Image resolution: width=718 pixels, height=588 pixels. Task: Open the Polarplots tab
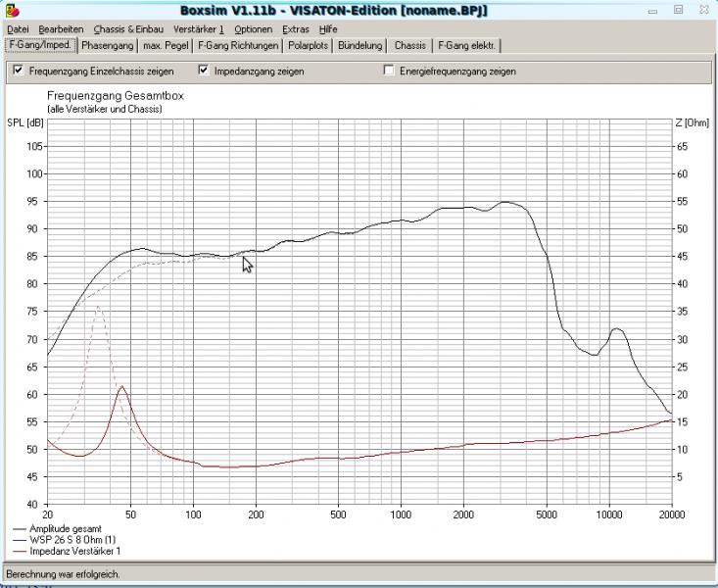[x=309, y=45]
